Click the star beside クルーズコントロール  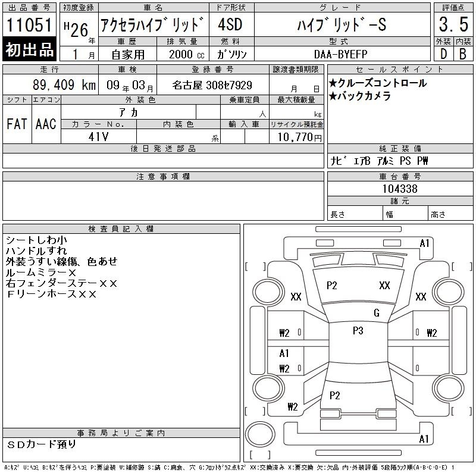(x=333, y=83)
